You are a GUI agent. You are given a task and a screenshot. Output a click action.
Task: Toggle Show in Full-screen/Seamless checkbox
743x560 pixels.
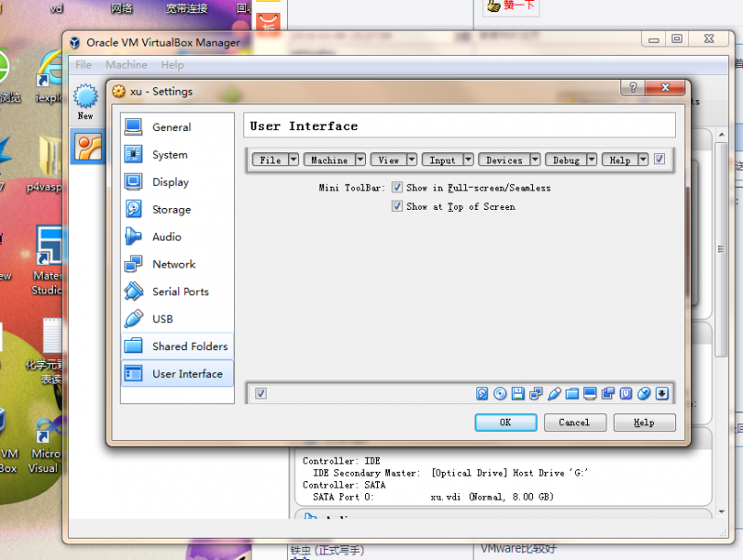(398, 188)
